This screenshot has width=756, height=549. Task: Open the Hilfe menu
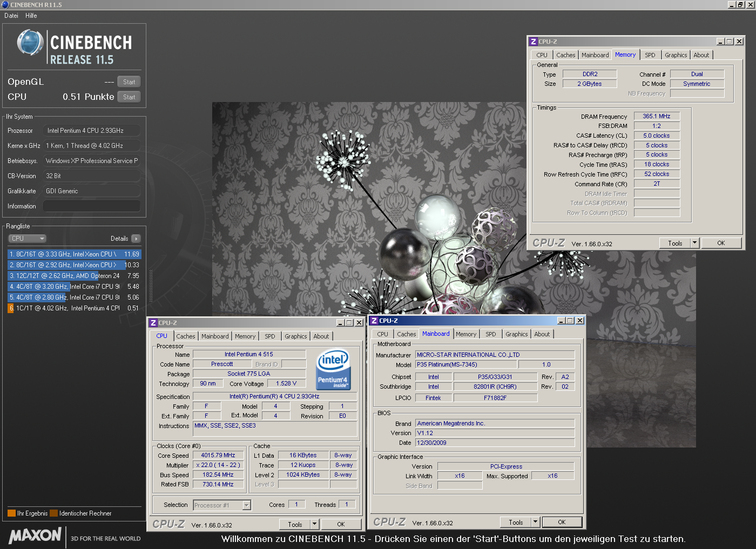pos(31,16)
